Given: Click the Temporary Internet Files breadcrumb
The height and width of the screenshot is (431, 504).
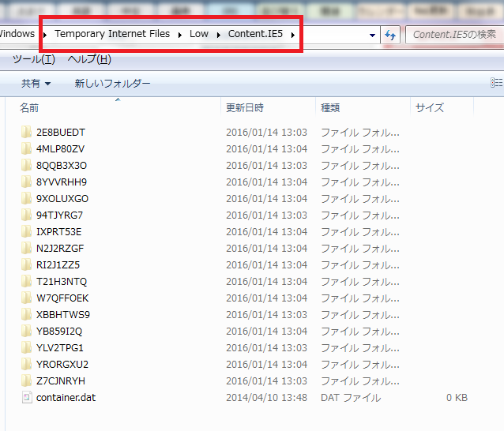Looking at the screenshot, I should pyautogui.click(x=112, y=34).
